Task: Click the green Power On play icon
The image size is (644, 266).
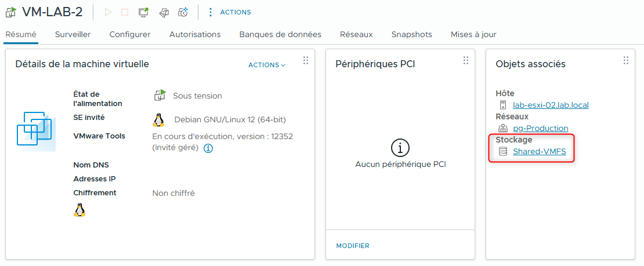Action: point(108,12)
